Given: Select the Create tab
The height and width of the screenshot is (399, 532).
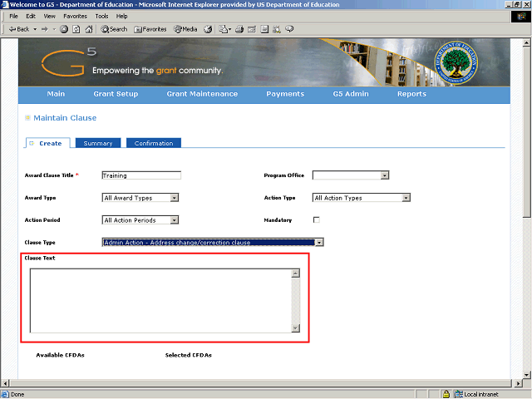Looking at the screenshot, I should (x=48, y=143).
